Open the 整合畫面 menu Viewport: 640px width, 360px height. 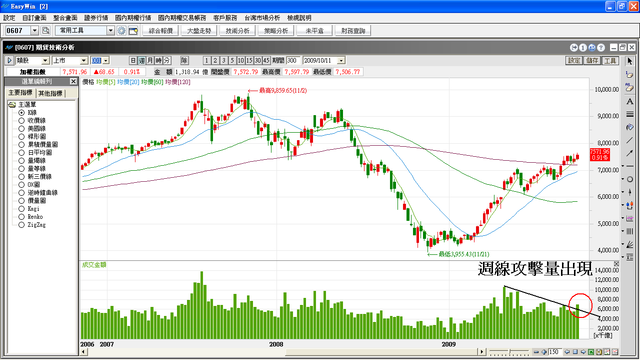[x=65, y=18]
